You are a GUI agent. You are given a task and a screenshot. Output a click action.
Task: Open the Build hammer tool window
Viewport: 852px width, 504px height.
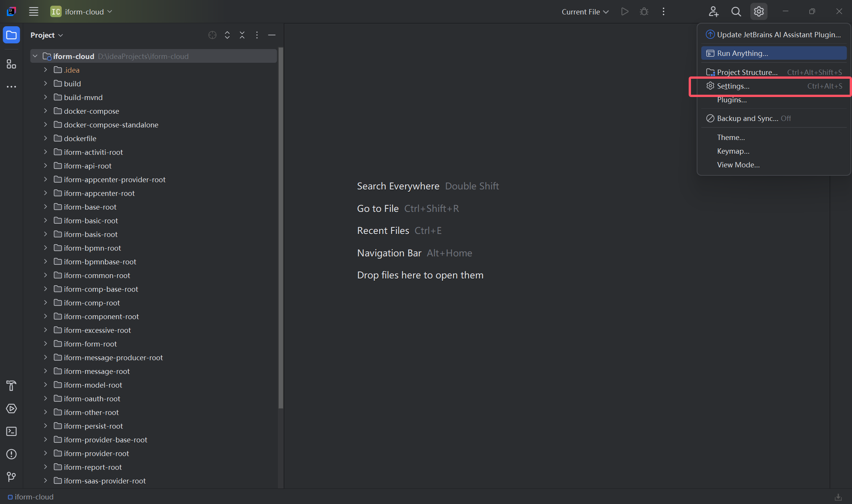pyautogui.click(x=11, y=386)
